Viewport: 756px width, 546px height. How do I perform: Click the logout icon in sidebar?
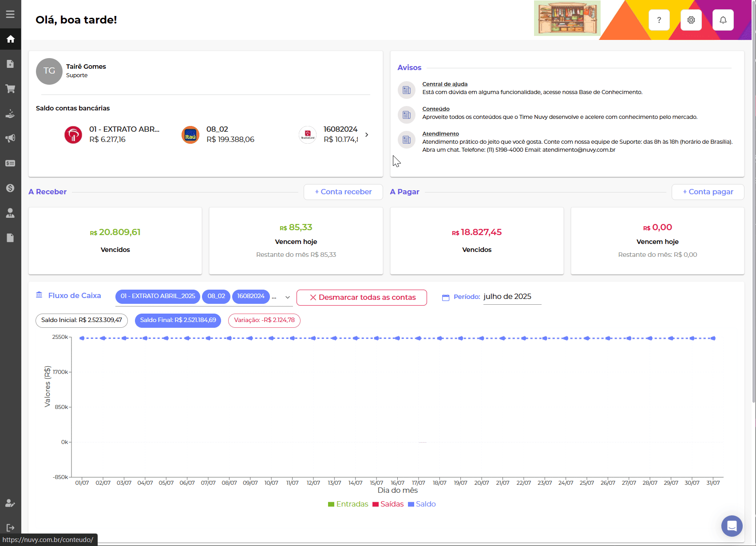click(10, 528)
